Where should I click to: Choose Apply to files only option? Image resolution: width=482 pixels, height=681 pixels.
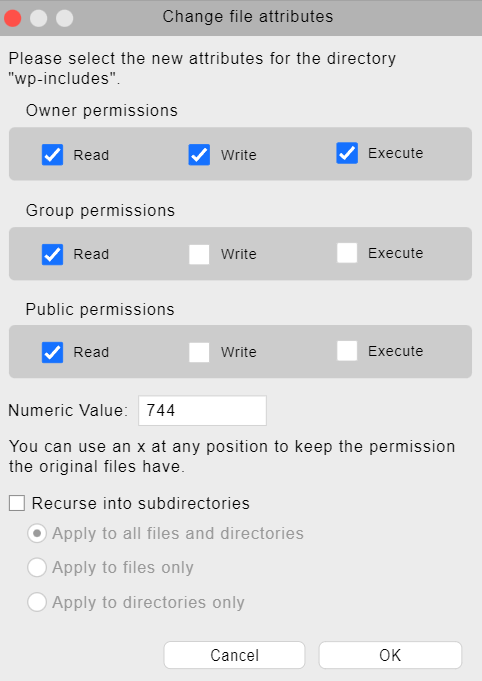point(37,567)
